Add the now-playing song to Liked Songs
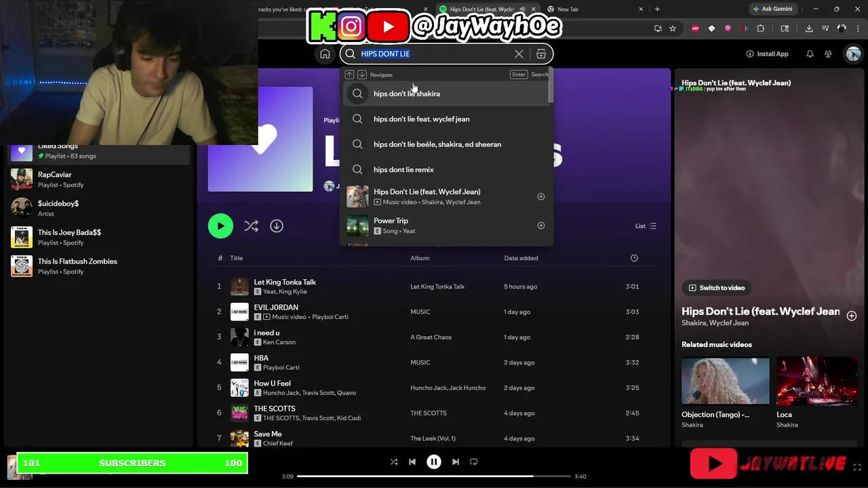 tap(852, 316)
